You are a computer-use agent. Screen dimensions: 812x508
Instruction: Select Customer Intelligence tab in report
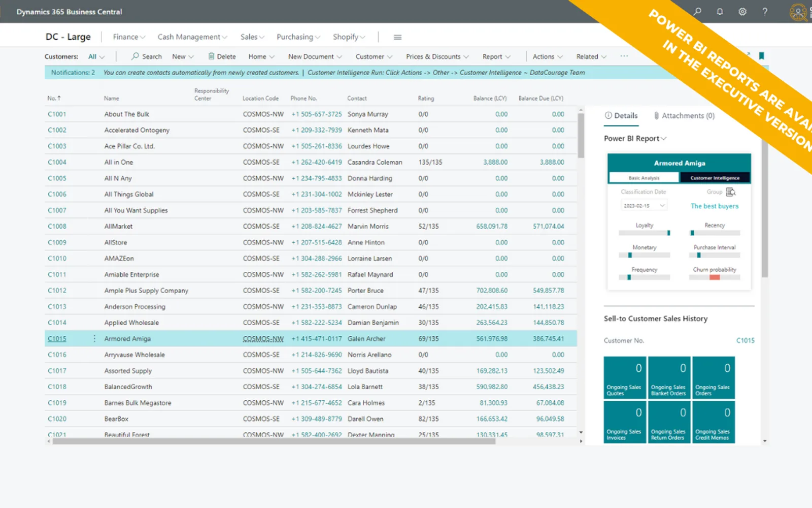(x=715, y=178)
